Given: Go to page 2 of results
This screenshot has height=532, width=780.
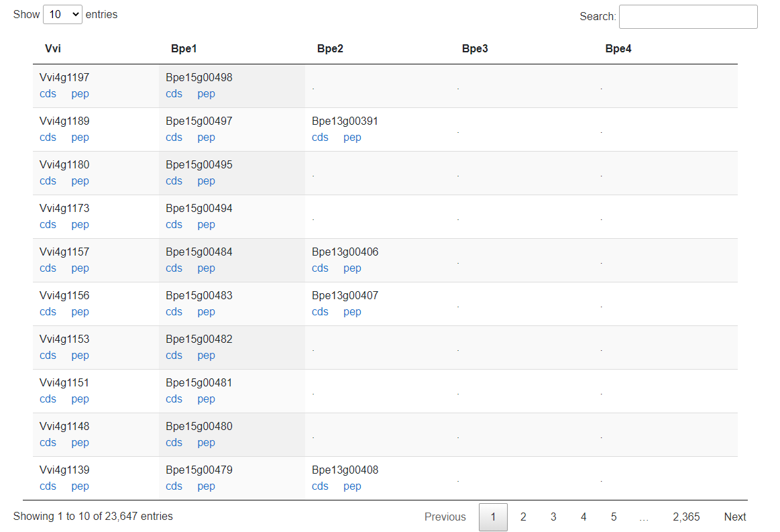Looking at the screenshot, I should 523,517.
